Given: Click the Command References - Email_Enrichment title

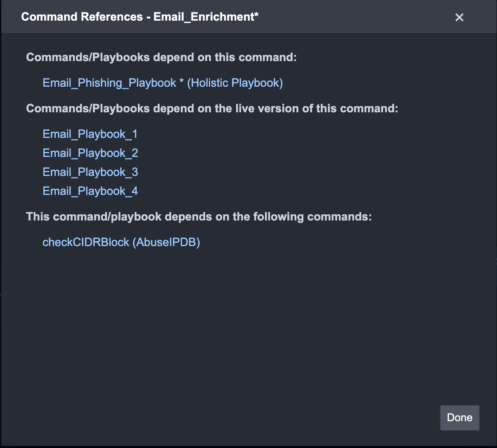Looking at the screenshot, I should coord(140,17).
